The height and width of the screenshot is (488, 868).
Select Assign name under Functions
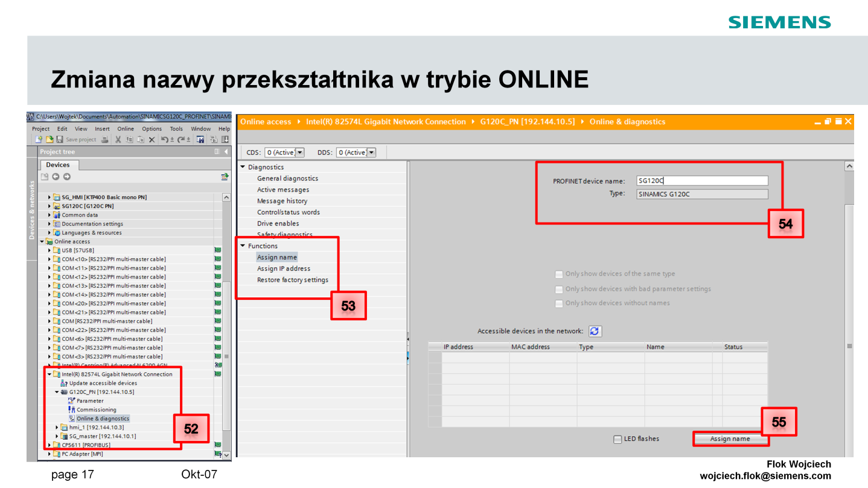[277, 258]
